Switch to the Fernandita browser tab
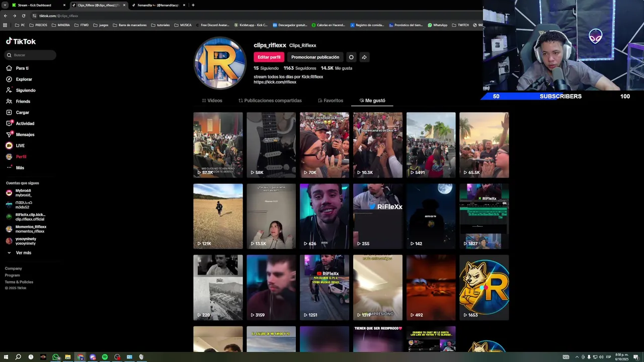The image size is (644, 362). [x=158, y=5]
